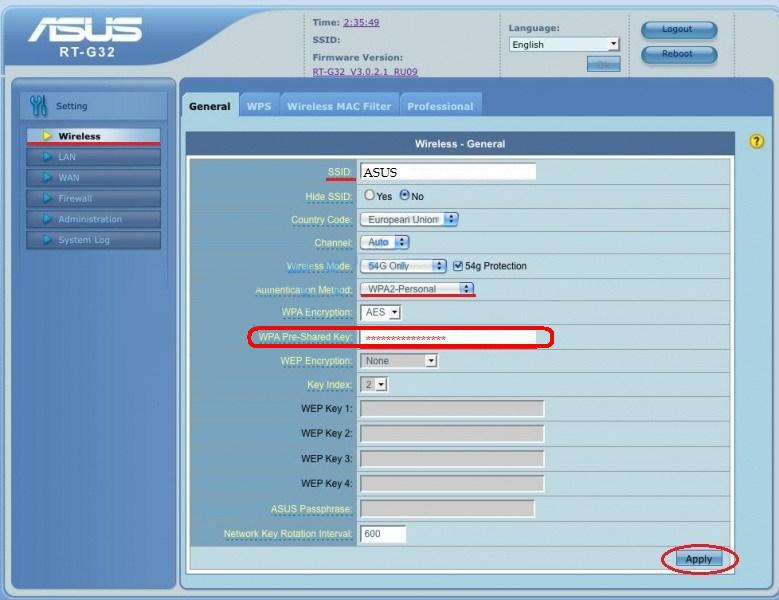This screenshot has height=600, width=779.
Task: Open the Country Code dropdown
Action: [x=409, y=219]
